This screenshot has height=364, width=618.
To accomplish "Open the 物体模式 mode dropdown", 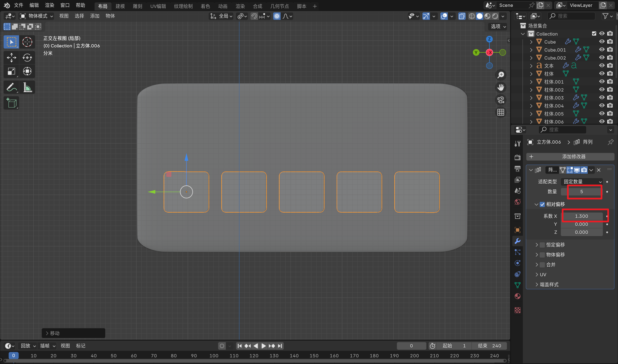I will [36, 16].
